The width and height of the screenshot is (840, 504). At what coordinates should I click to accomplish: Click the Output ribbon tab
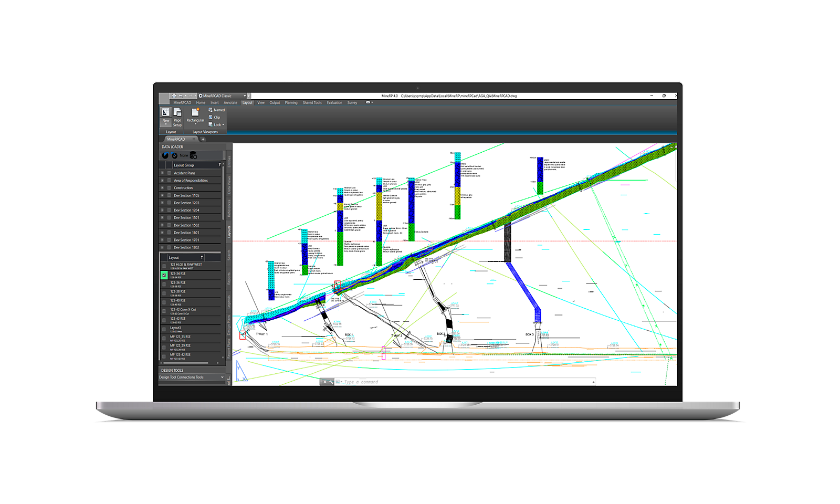coord(275,103)
